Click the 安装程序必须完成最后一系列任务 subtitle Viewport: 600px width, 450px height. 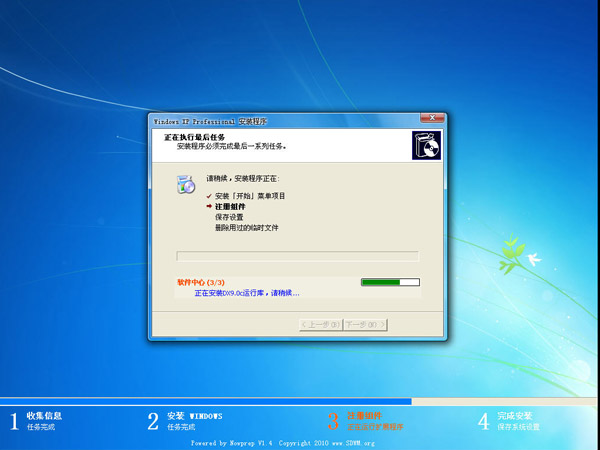[232, 146]
